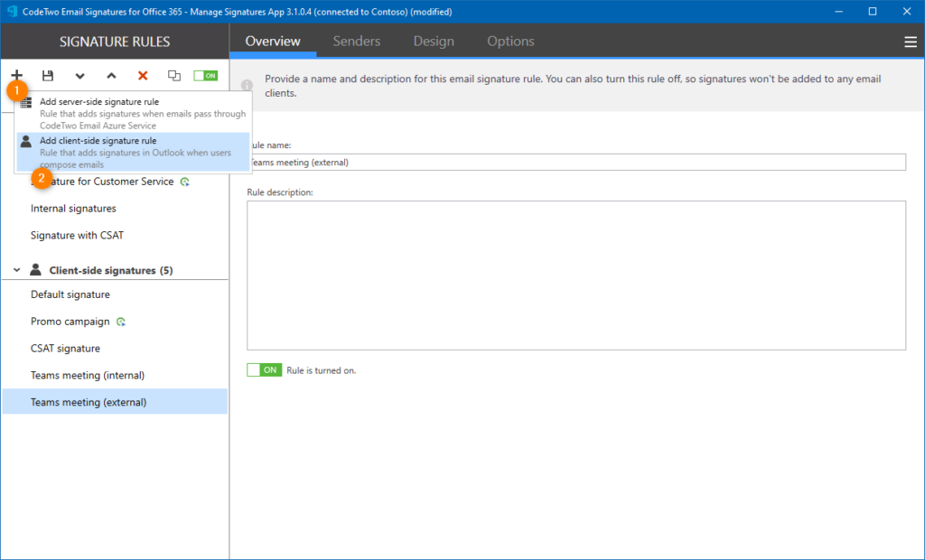Screen dimensions: 925x560
Task: Toggle the green ON switch in the rules toolbar
Action: pos(205,76)
